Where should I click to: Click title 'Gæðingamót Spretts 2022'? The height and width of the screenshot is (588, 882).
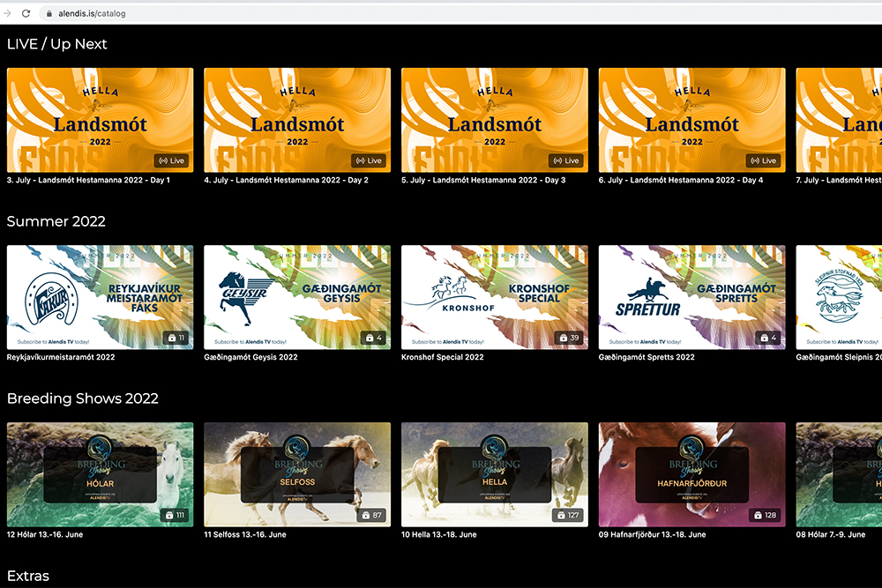coord(647,358)
